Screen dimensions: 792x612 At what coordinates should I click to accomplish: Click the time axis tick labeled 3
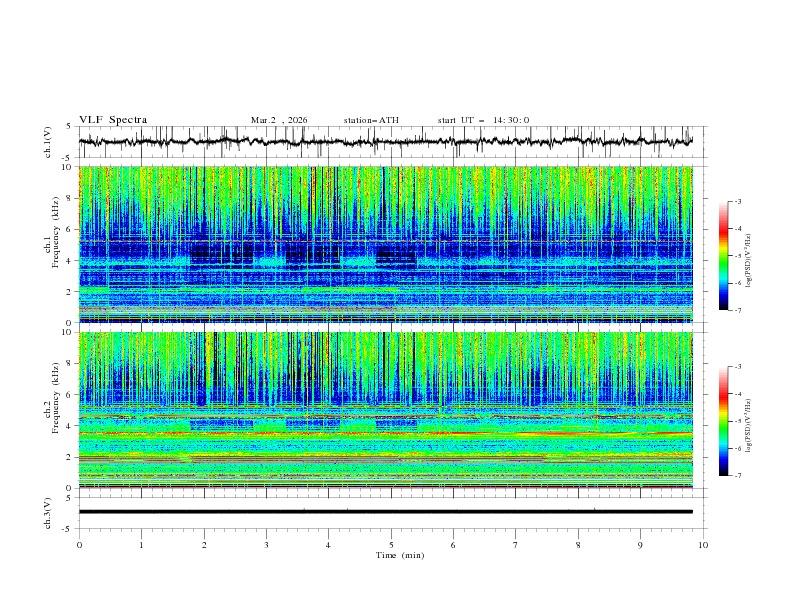(266, 545)
